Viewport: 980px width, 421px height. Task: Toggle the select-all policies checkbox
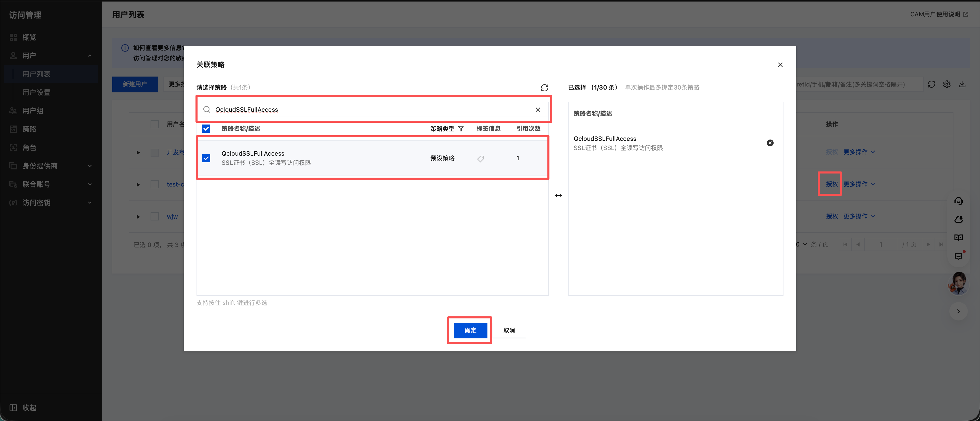pyautogui.click(x=206, y=129)
